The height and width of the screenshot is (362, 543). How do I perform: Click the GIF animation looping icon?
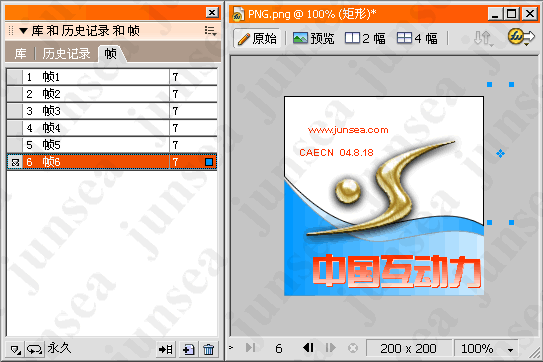tap(34, 349)
